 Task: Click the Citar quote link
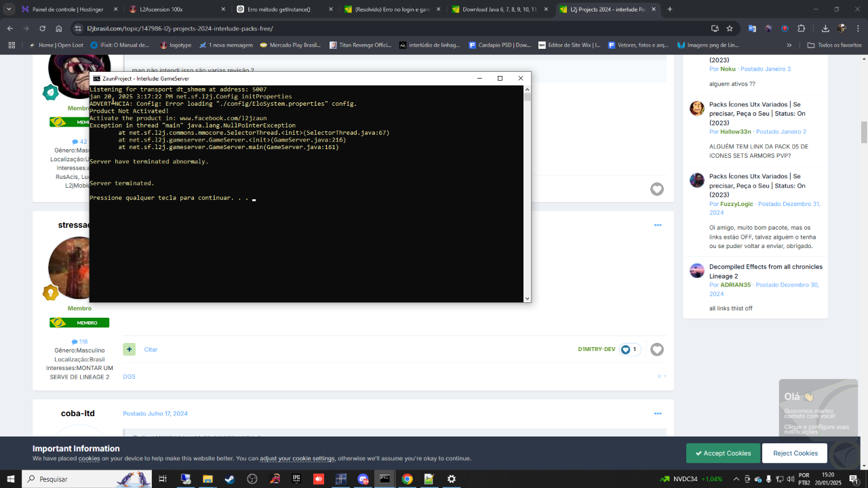pyautogui.click(x=151, y=350)
